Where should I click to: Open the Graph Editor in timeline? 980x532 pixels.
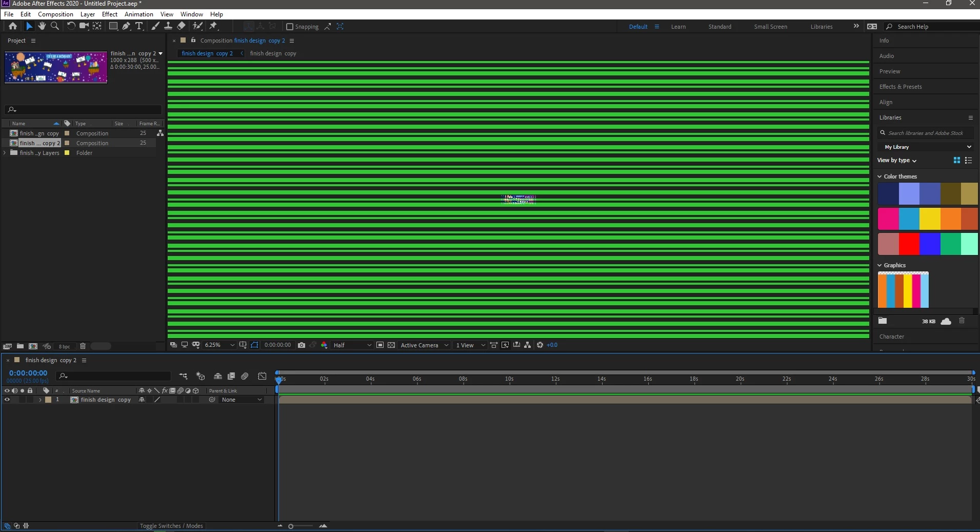(262, 376)
